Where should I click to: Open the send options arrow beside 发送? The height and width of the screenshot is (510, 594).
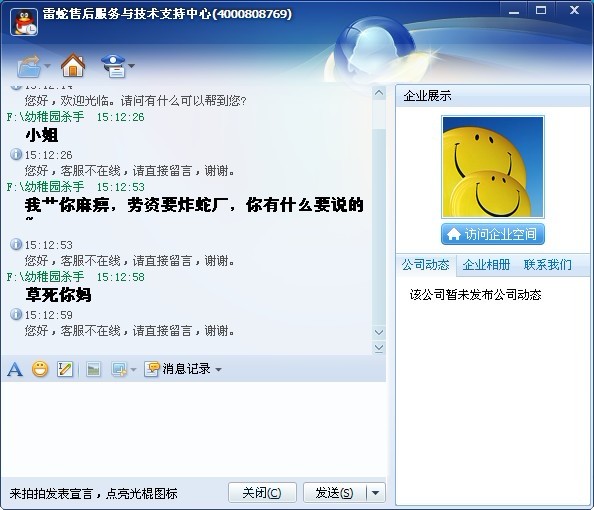(x=376, y=493)
